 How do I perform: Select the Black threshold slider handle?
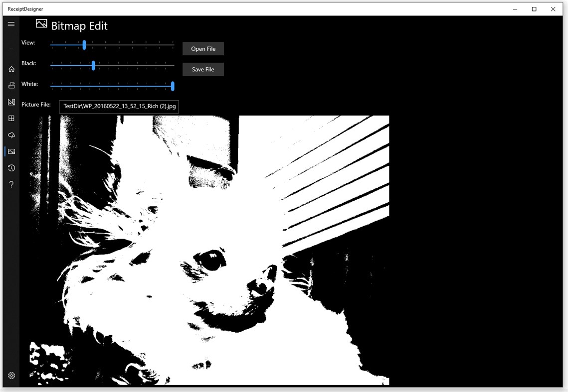[93, 65]
